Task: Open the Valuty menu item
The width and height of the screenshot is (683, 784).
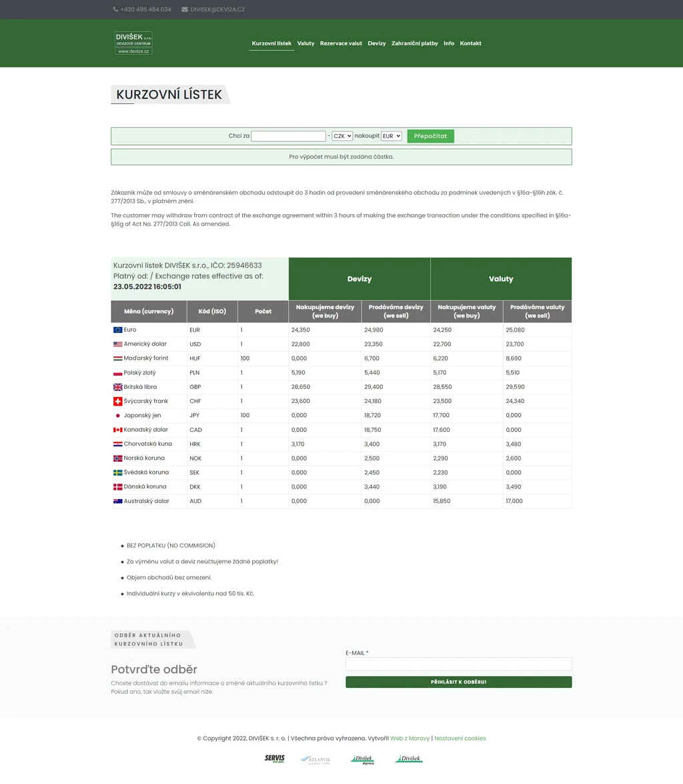Action: [x=305, y=43]
